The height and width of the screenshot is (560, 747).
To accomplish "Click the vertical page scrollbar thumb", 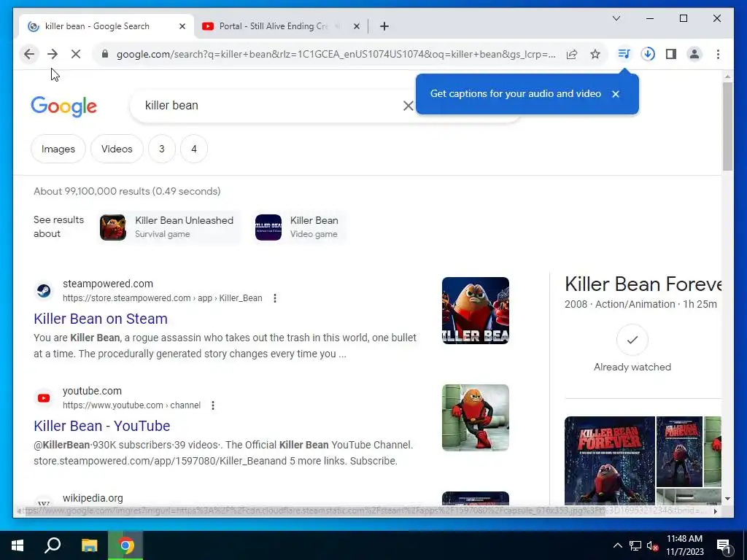I will pos(727,126).
